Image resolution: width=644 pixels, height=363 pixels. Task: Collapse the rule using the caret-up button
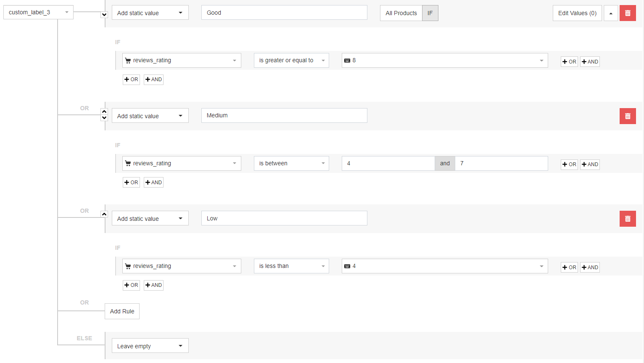point(611,13)
